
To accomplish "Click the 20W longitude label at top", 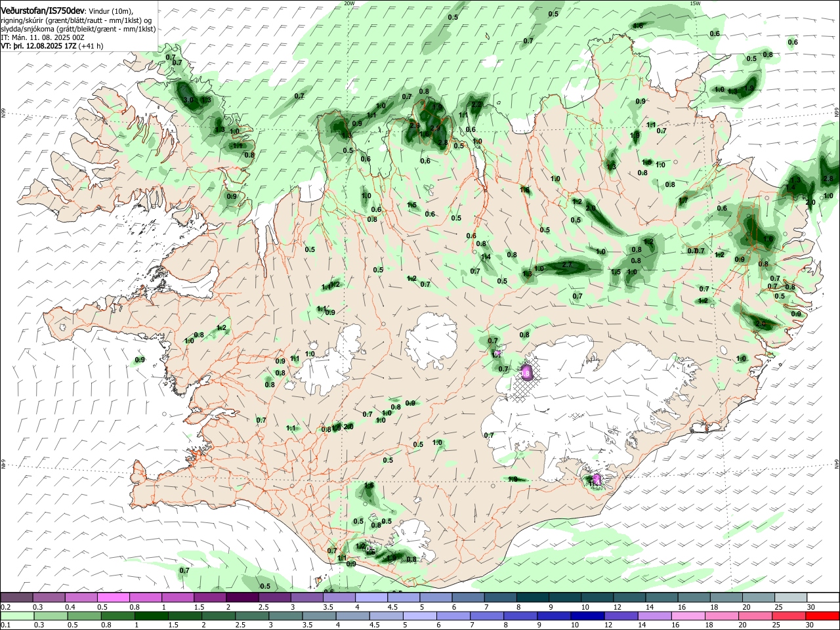I will tap(349, 3).
